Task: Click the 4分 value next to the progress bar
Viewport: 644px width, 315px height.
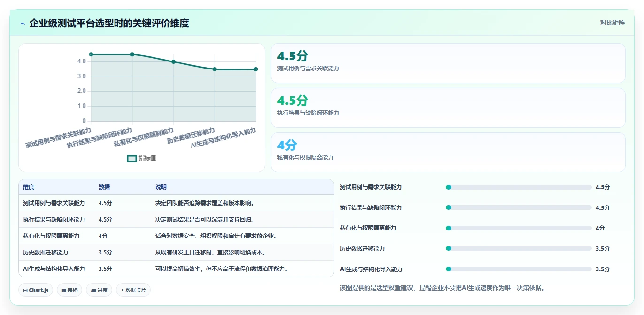Action: (600, 228)
